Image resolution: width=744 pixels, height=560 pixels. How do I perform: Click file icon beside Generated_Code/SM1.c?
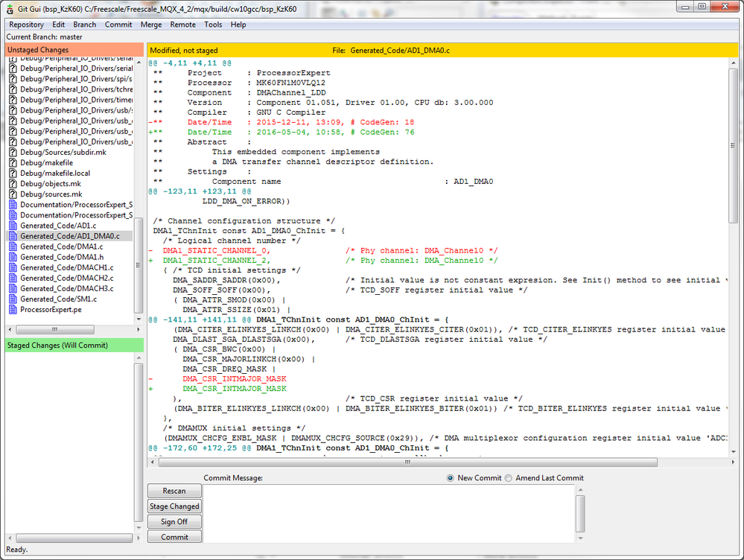[x=13, y=299]
